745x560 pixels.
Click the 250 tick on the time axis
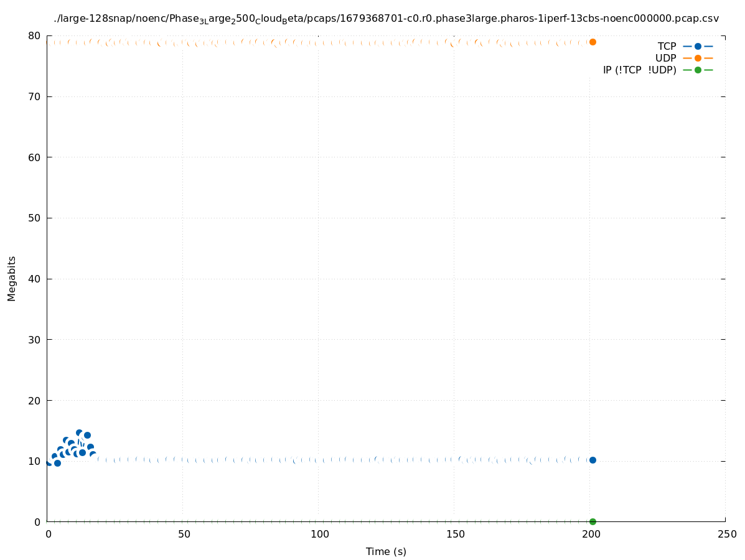(x=726, y=534)
